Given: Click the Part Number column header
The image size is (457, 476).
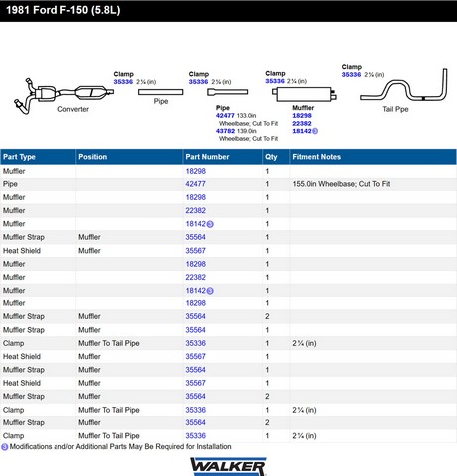Looking at the screenshot, I should coord(222,157).
